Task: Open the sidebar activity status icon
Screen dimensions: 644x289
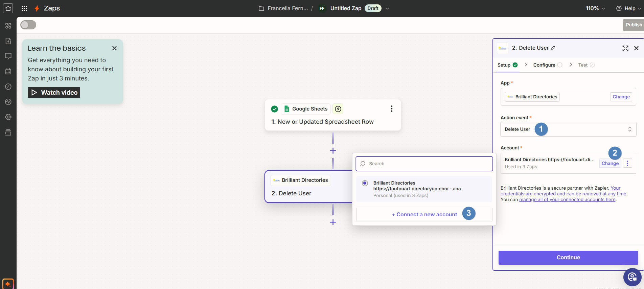Action: [x=8, y=102]
